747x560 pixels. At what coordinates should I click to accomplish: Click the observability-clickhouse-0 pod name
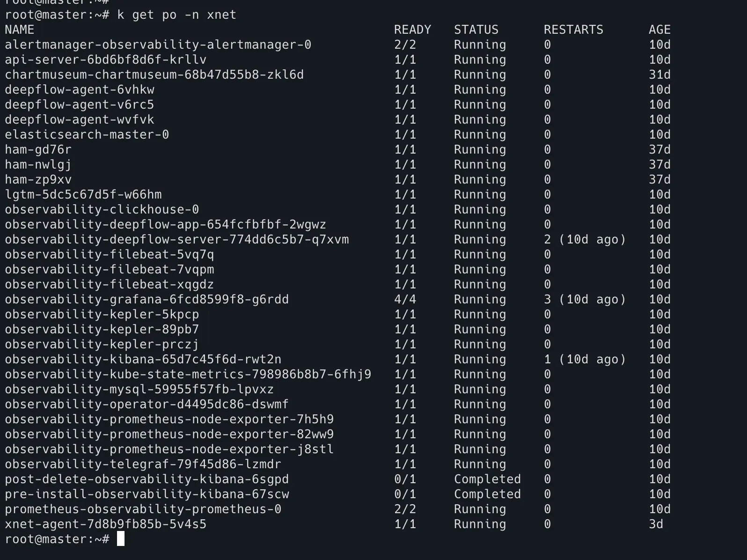tap(102, 209)
